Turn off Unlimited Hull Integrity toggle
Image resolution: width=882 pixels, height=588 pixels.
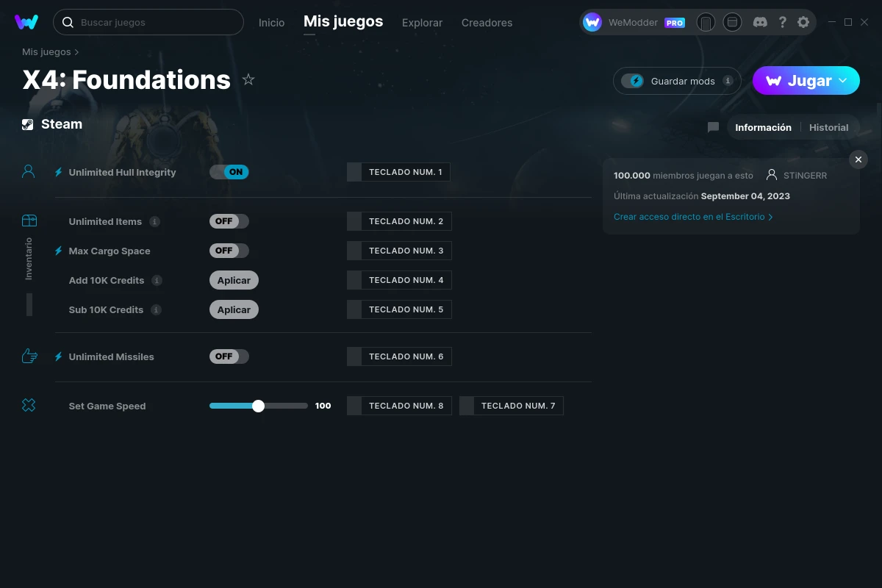coord(229,172)
